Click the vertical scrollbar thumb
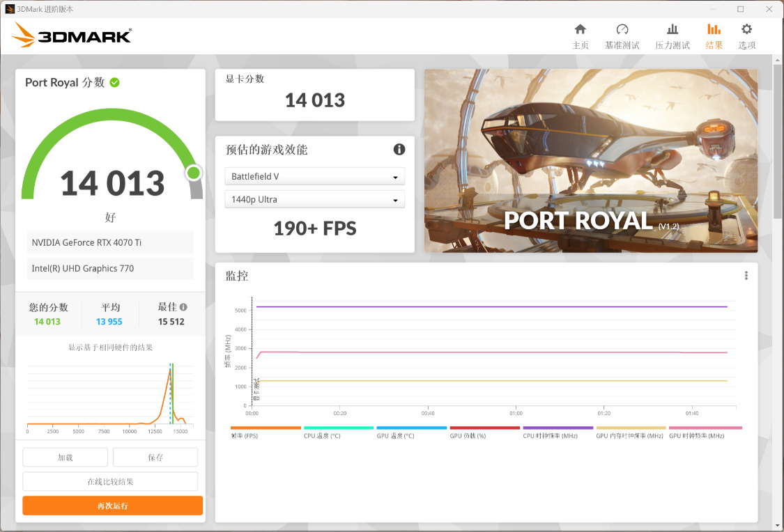This screenshot has width=784, height=532. [777, 141]
